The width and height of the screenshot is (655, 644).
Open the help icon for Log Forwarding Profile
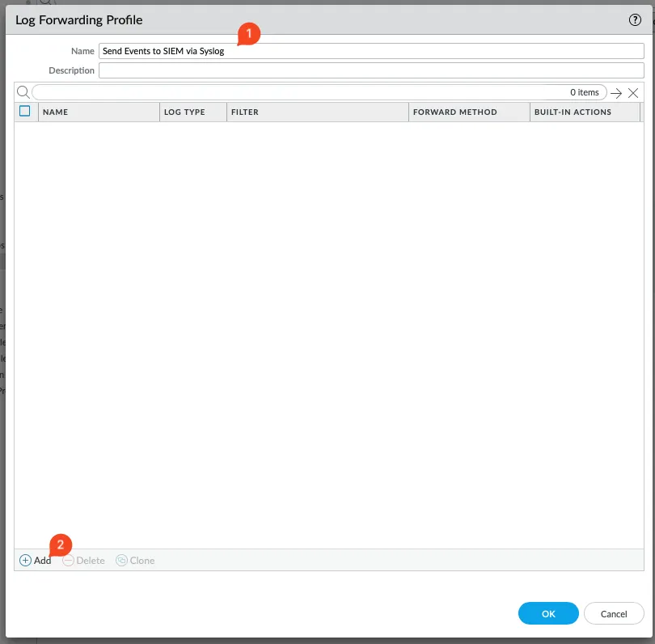635,20
